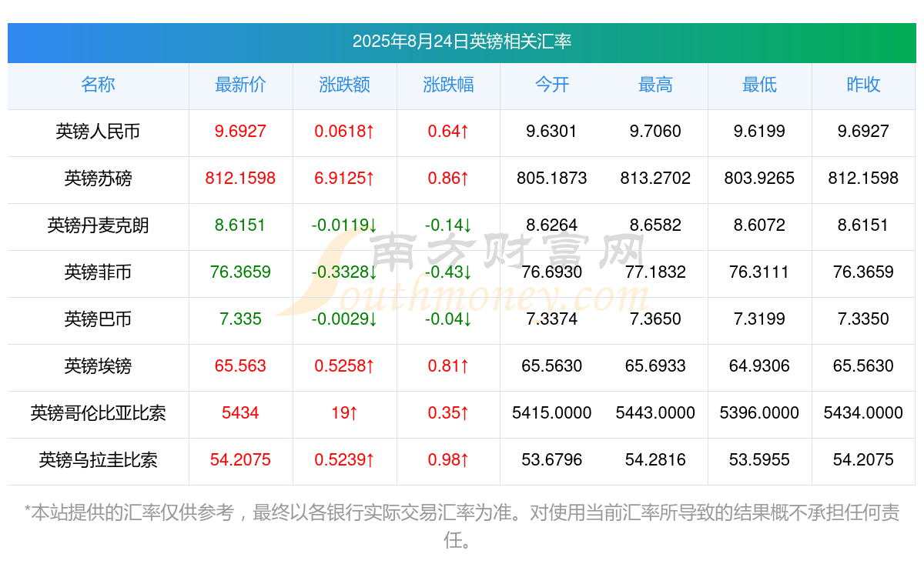Click the green latest price 76.3659
This screenshot has height=564, width=924.
pos(240,272)
